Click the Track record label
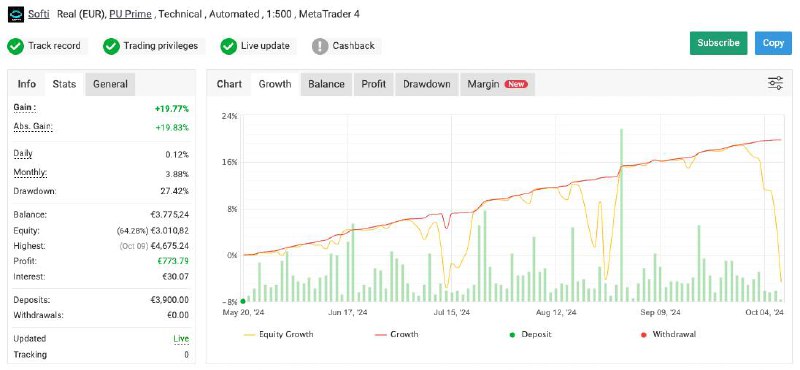Viewport: 800px width, 370px height. [55, 46]
